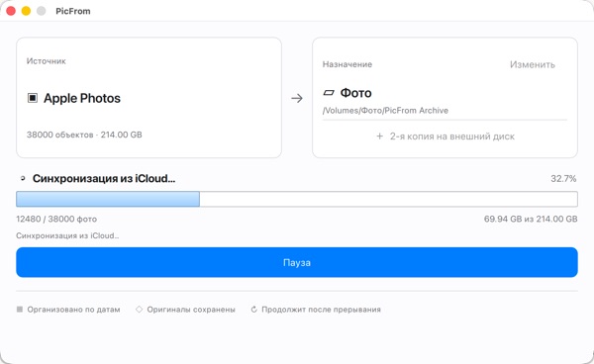Pause the sync with Пауза button

pos(297,262)
